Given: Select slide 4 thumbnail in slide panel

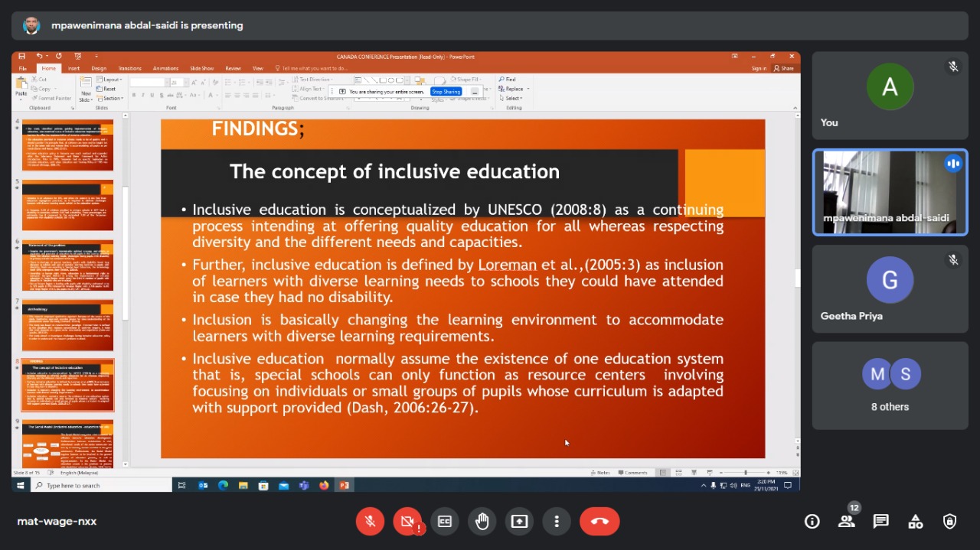Looking at the screenshot, I should [67, 145].
